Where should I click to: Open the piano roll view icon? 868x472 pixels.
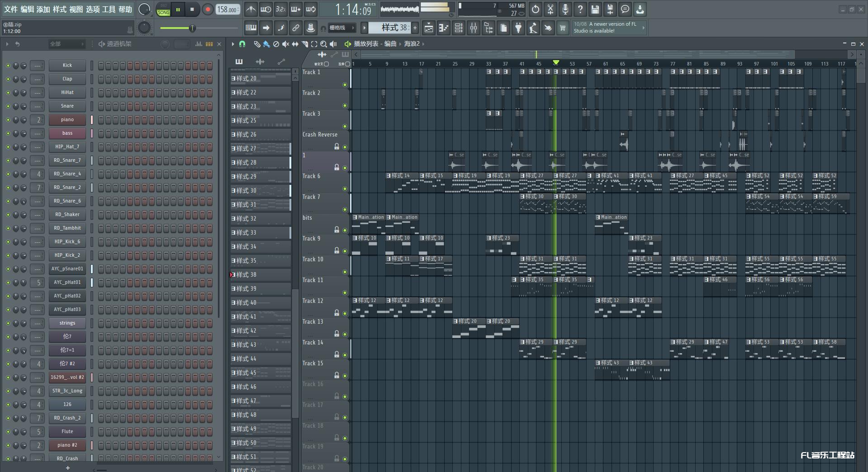(x=443, y=28)
